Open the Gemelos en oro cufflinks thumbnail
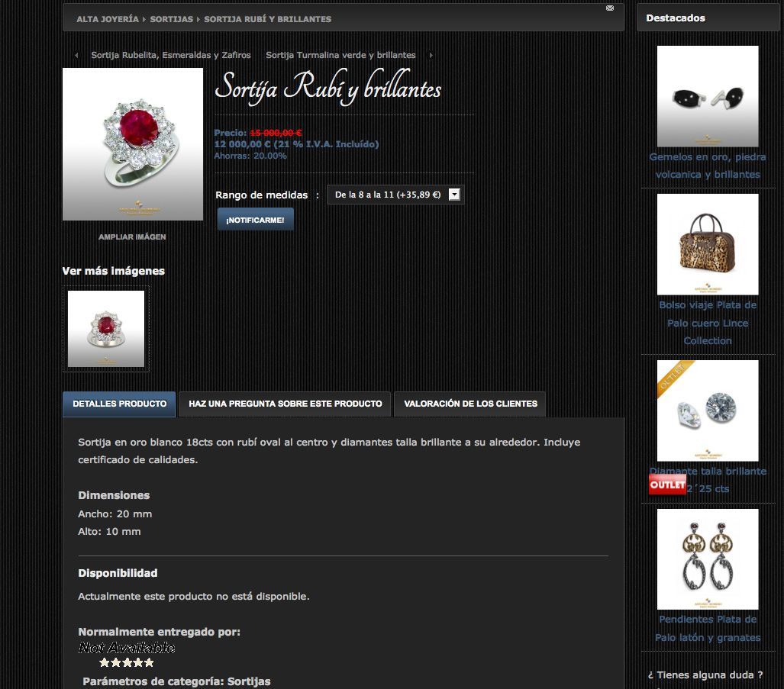The width and height of the screenshot is (784, 689). point(708,96)
